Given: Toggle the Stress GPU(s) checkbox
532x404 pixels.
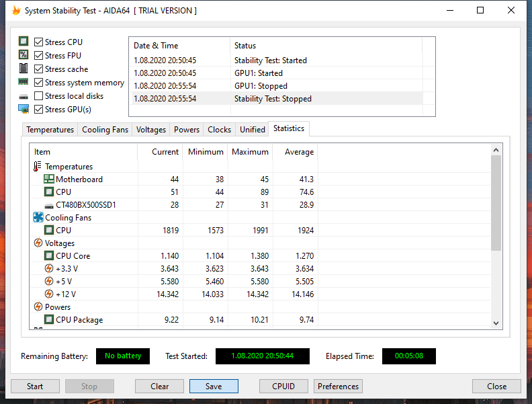Looking at the screenshot, I should [39, 110].
